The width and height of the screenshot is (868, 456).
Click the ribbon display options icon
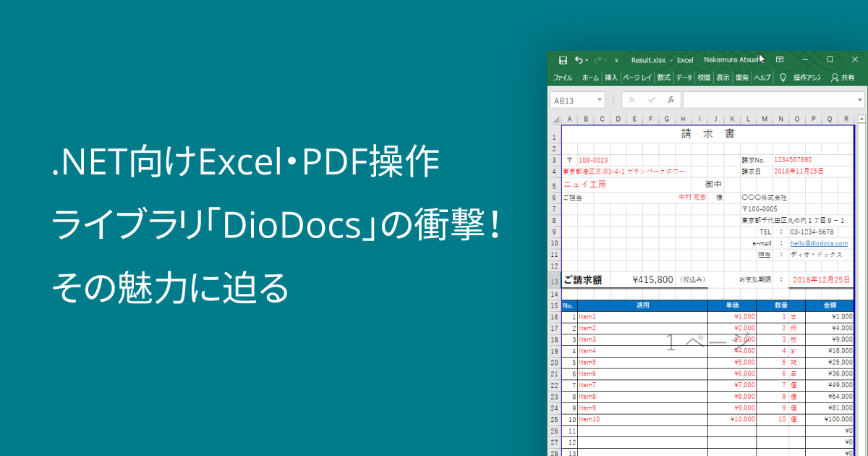pos(780,60)
